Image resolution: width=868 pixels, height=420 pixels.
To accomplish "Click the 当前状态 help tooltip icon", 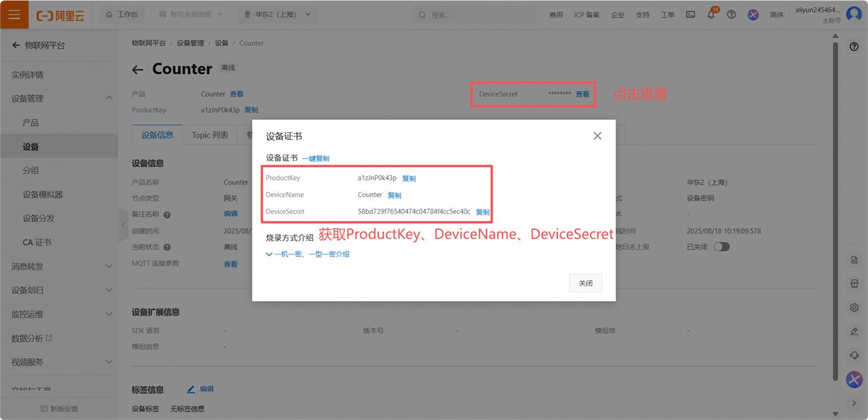I will [x=167, y=248].
